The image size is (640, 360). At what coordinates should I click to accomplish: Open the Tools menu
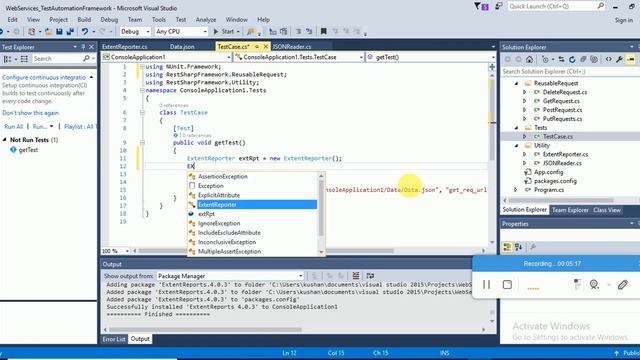pyautogui.click(x=159, y=20)
